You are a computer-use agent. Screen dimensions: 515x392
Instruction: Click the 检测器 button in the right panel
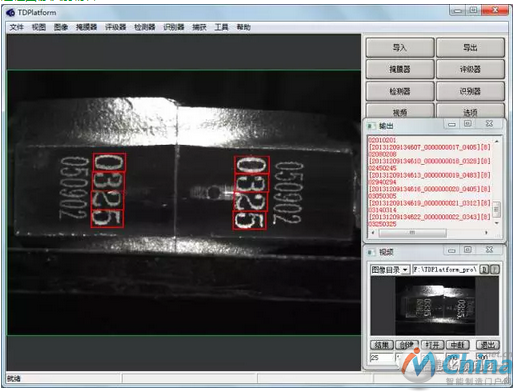point(400,91)
